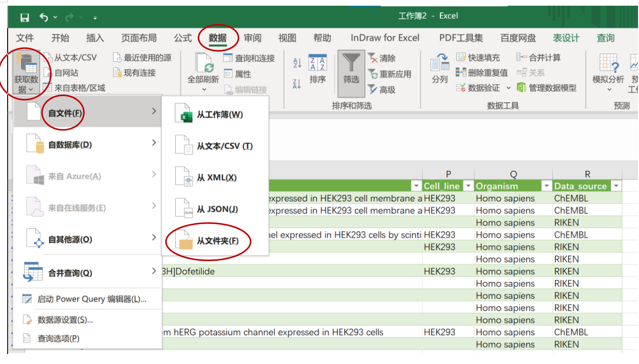This screenshot has width=639, height=364.
Task: Click 分列 (Text to Columns)
Action: coord(440,69)
